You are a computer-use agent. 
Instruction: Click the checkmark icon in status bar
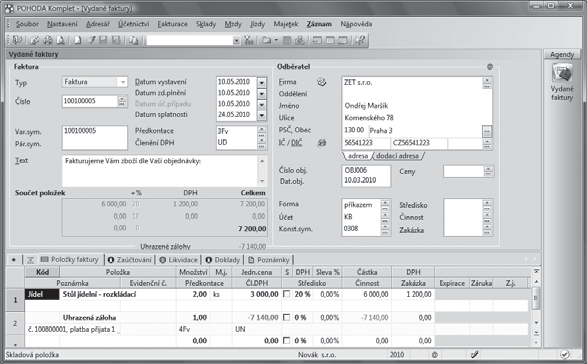click(x=565, y=354)
